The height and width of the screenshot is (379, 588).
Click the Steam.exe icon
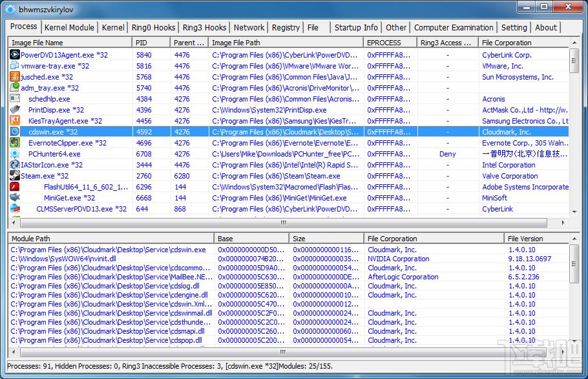pos(15,176)
